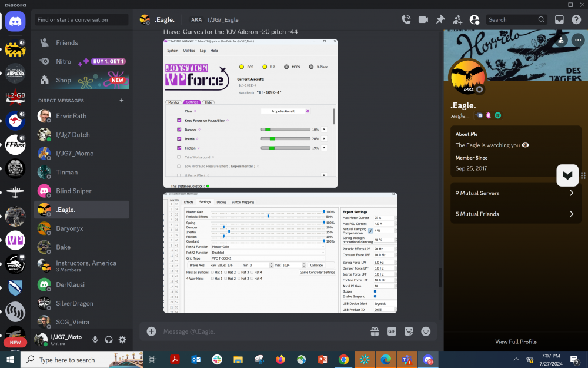Start a voice call with .Eagle.

click(406, 19)
